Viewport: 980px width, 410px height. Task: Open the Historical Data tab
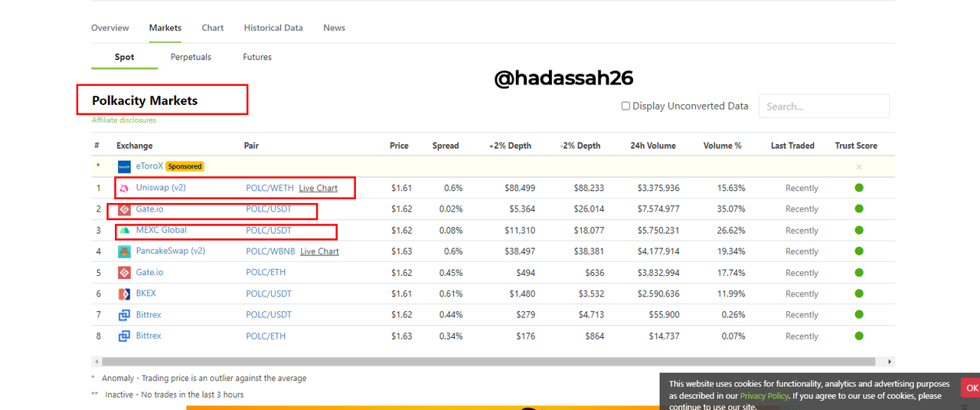point(273,28)
